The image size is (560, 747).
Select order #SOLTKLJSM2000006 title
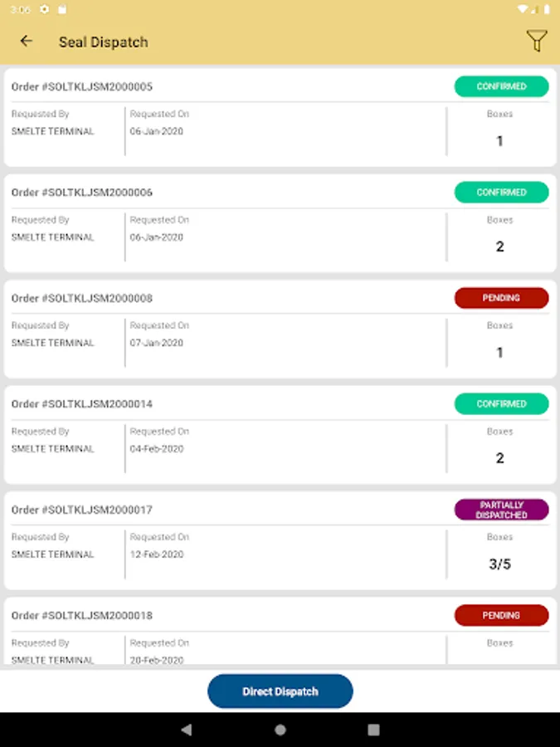point(82,193)
